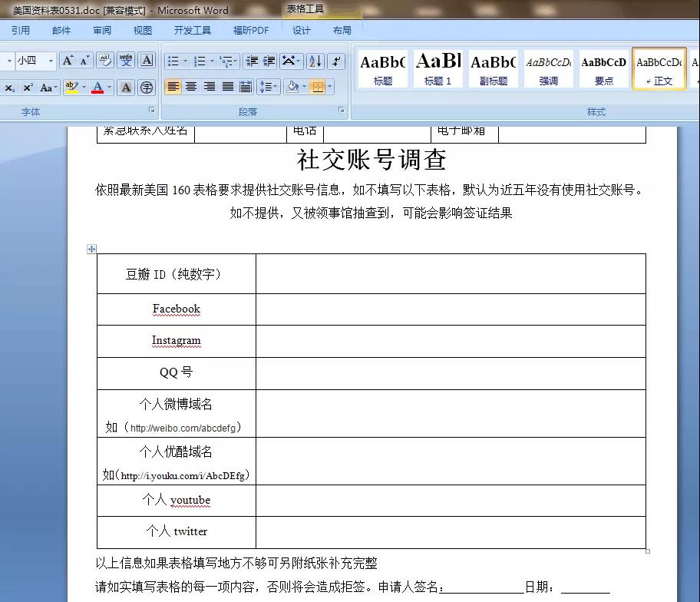Screen dimensions: 700x602
Task: Switch to the 视图 tab
Action: (143, 31)
